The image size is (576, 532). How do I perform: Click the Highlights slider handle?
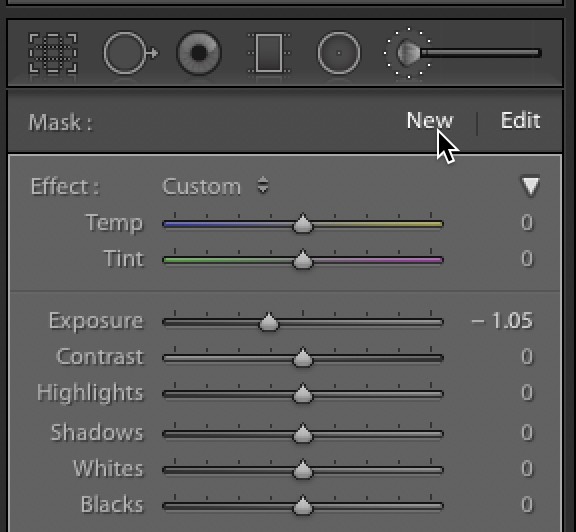pos(303,393)
